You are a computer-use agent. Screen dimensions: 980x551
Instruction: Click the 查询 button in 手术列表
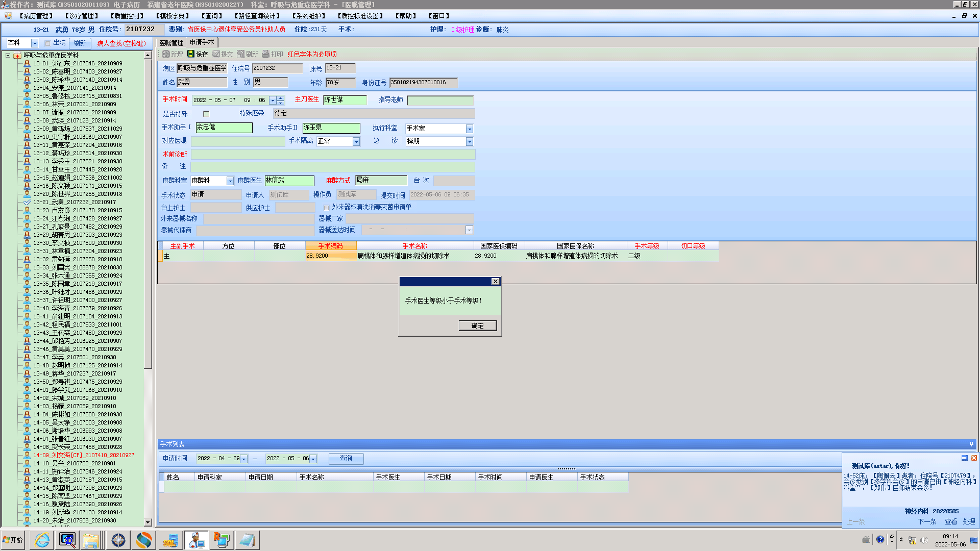346,458
